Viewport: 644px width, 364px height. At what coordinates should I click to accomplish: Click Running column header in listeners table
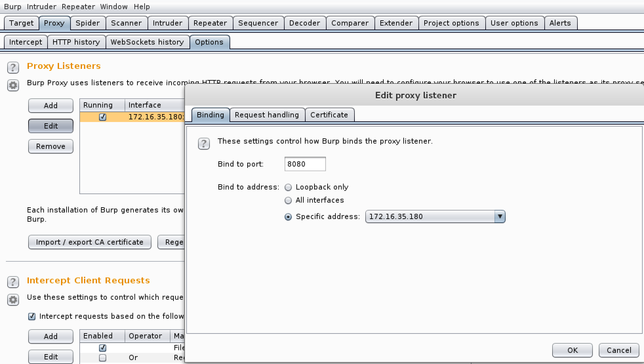tap(102, 105)
